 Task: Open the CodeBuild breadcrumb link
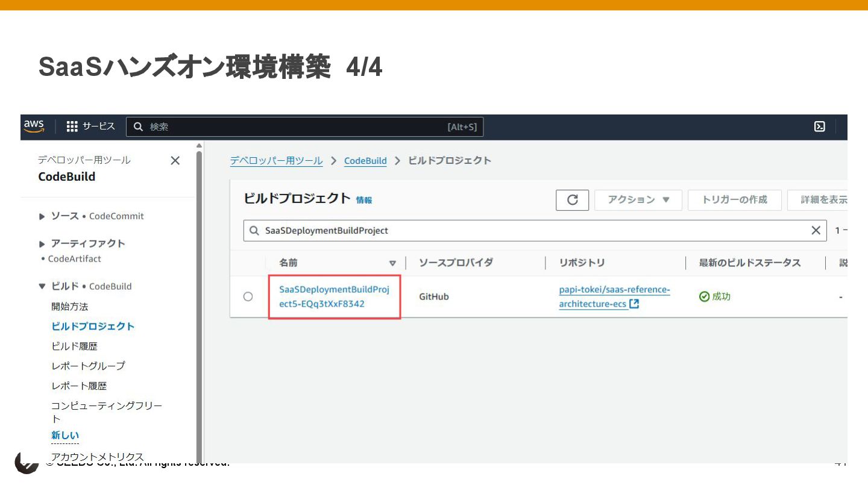pyautogui.click(x=365, y=161)
